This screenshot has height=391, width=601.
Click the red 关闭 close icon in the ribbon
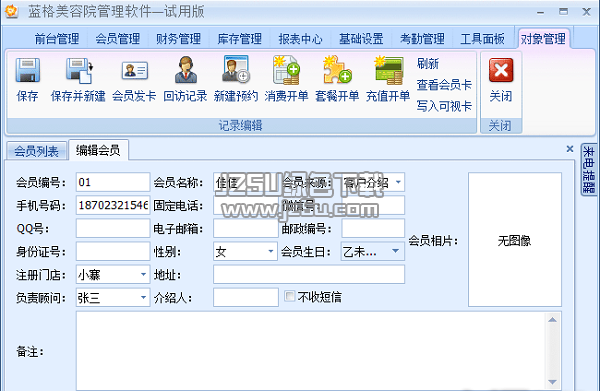tap(501, 70)
